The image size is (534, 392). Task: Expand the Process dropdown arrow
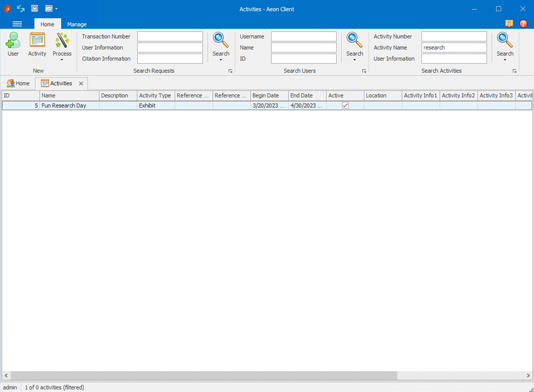[x=62, y=60]
